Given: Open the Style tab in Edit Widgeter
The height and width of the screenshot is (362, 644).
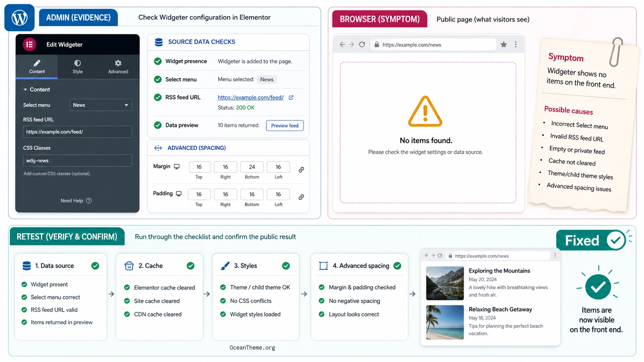Looking at the screenshot, I should [x=77, y=67].
